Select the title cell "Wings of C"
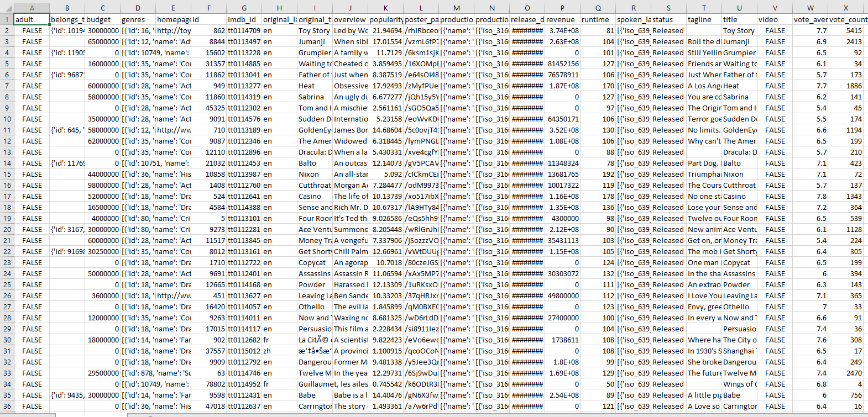Screen dimensions: 868x417 740,384
